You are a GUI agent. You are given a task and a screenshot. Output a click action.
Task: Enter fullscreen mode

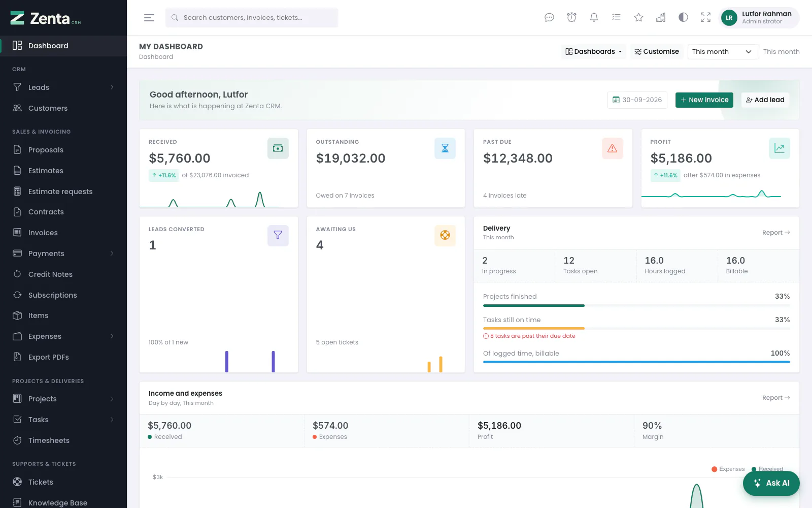pyautogui.click(x=705, y=18)
